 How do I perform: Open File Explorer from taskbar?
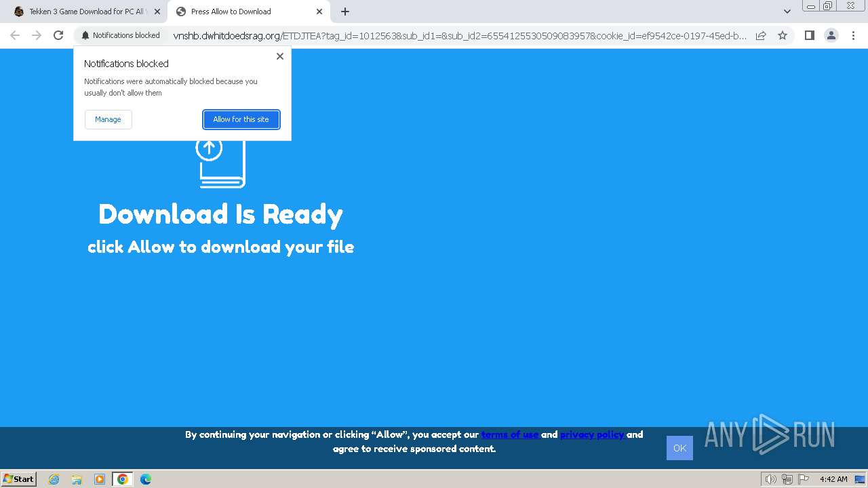click(77, 479)
